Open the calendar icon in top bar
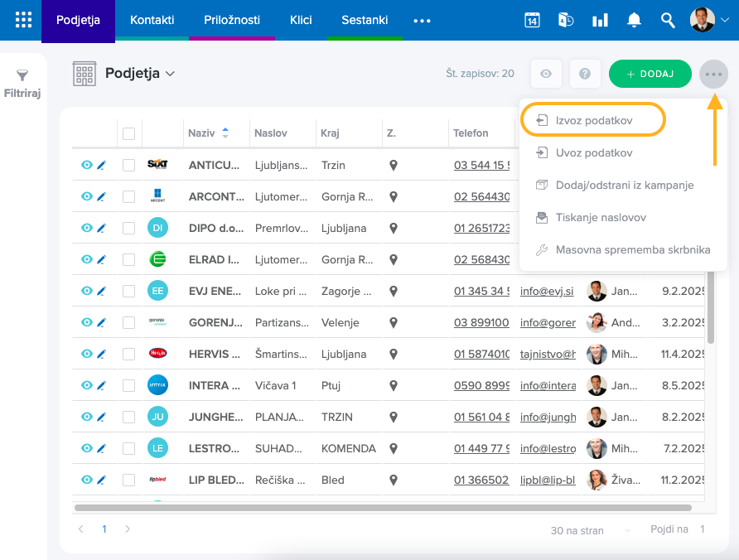The image size is (739, 560). click(x=532, y=20)
